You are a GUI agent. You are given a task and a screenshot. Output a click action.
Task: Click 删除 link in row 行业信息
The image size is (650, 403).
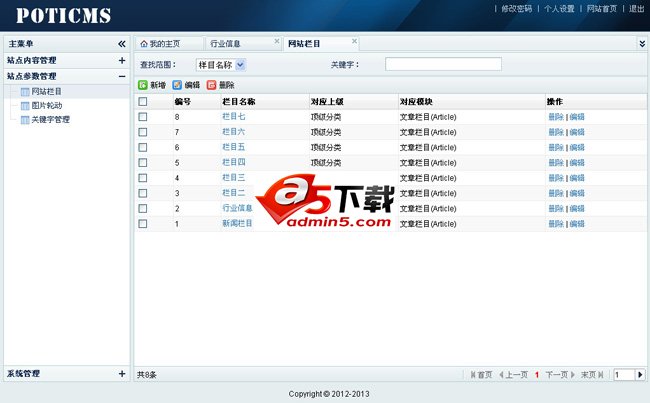click(x=556, y=209)
